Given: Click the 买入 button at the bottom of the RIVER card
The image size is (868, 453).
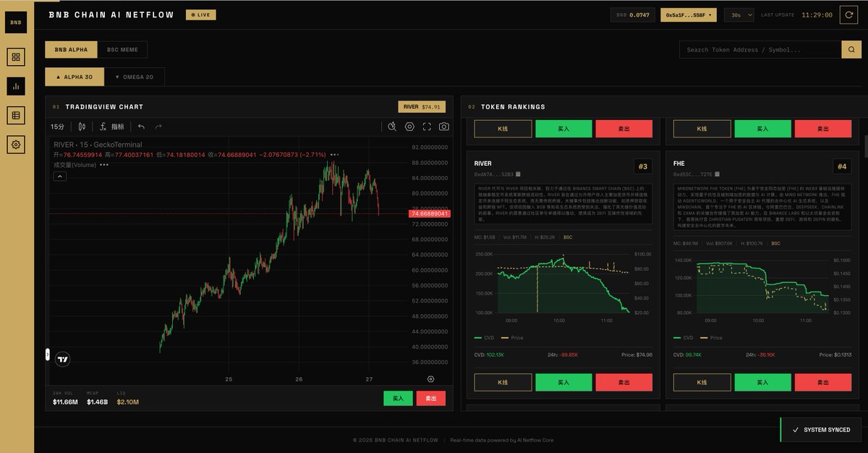Looking at the screenshot, I should (563, 382).
